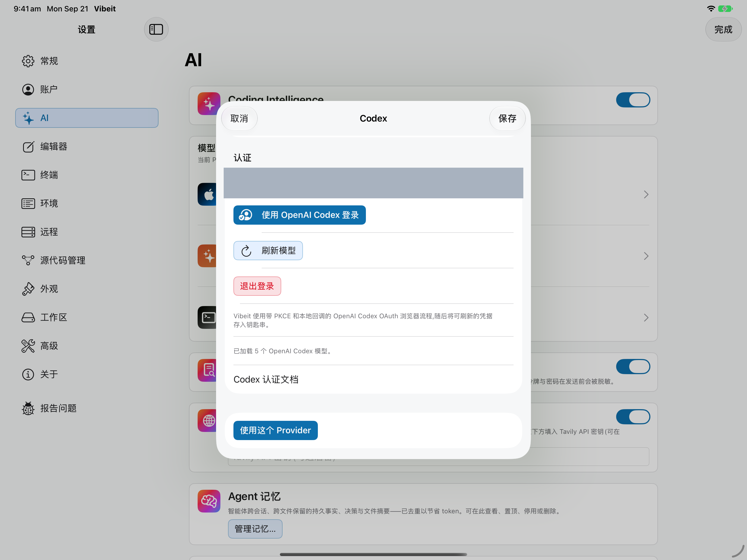
Task: Expand the terminal provider row chevron
Action: (646, 318)
